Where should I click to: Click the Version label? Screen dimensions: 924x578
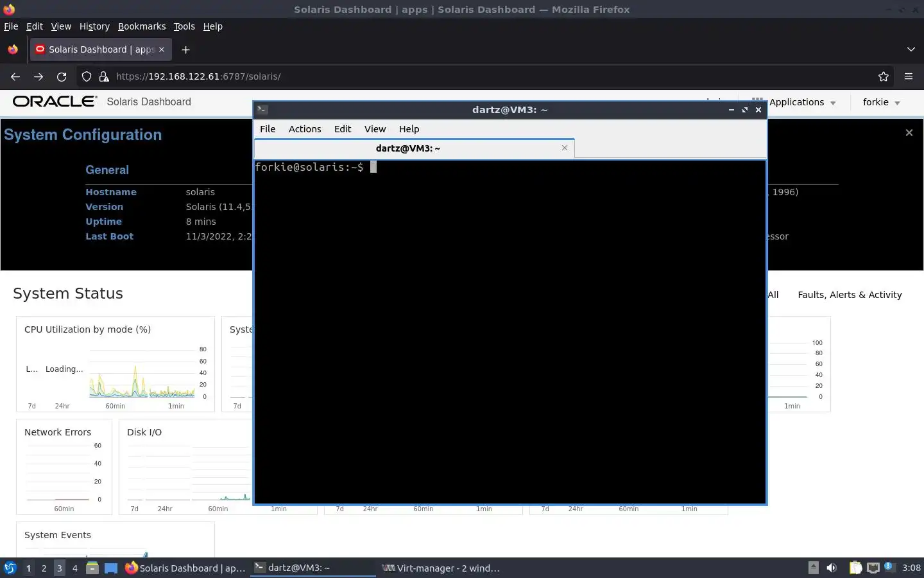click(105, 207)
